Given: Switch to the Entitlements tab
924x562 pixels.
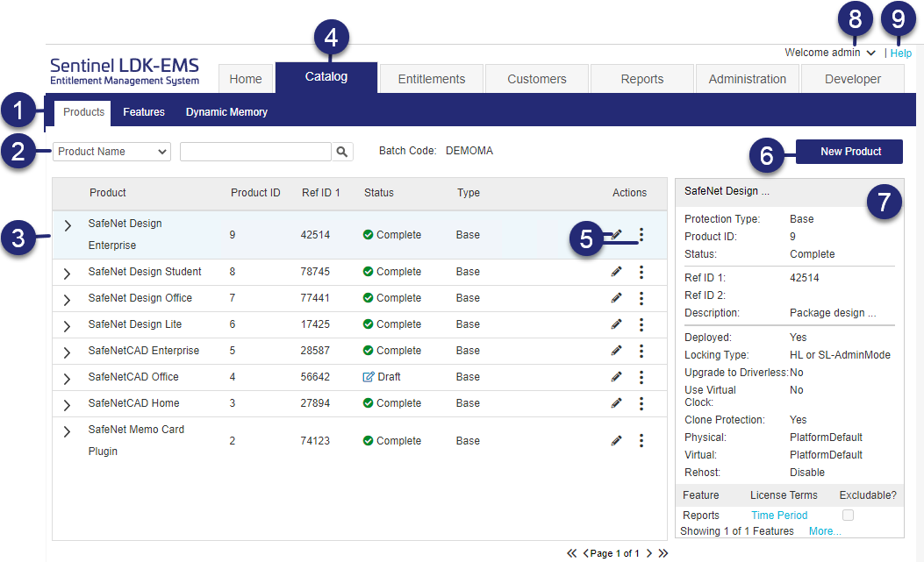Looking at the screenshot, I should pos(432,79).
